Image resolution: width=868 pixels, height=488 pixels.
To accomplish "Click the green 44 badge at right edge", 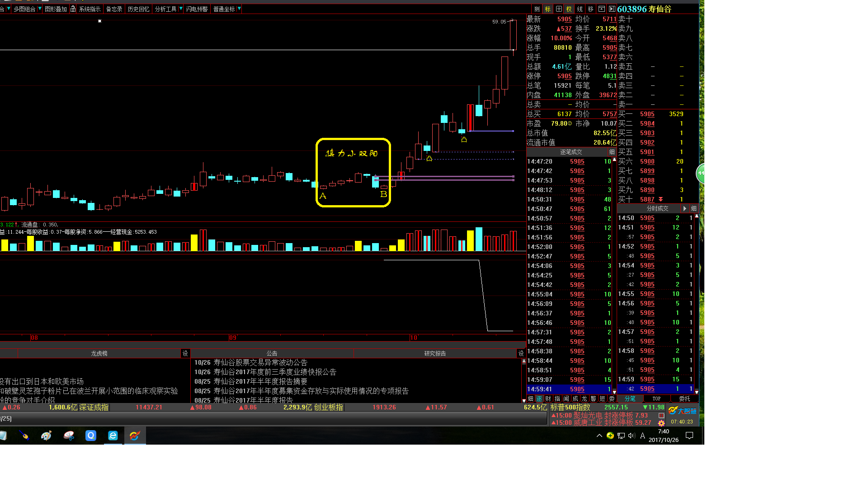I will point(701,173).
